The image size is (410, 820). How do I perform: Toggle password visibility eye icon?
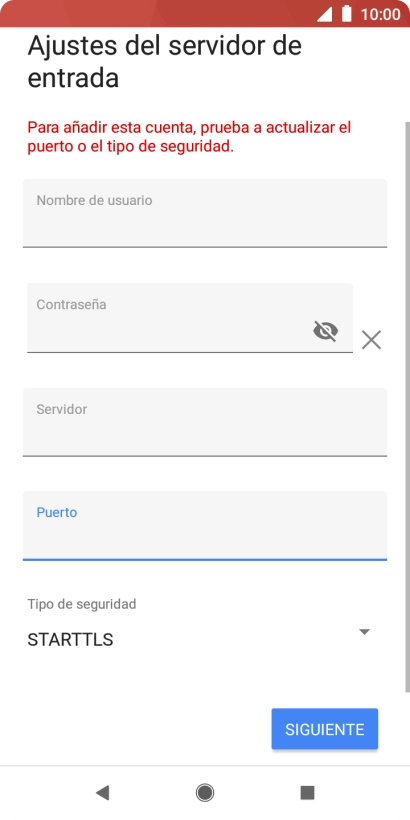point(325,331)
